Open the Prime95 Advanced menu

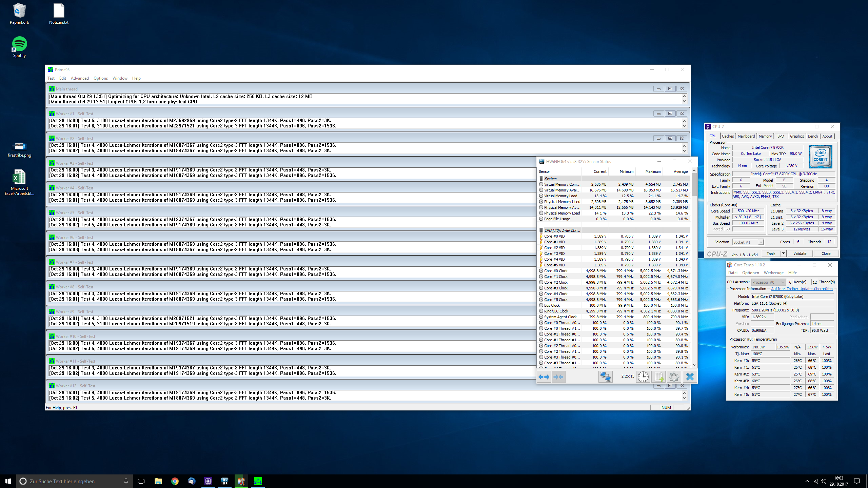click(x=80, y=78)
